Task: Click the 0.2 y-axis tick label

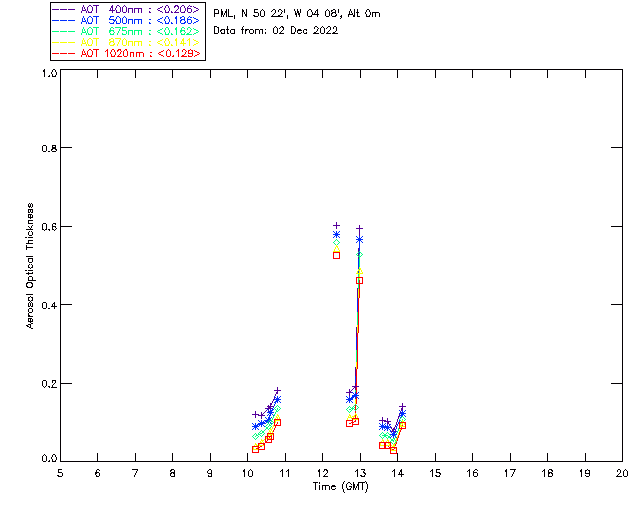Action: 49,384
